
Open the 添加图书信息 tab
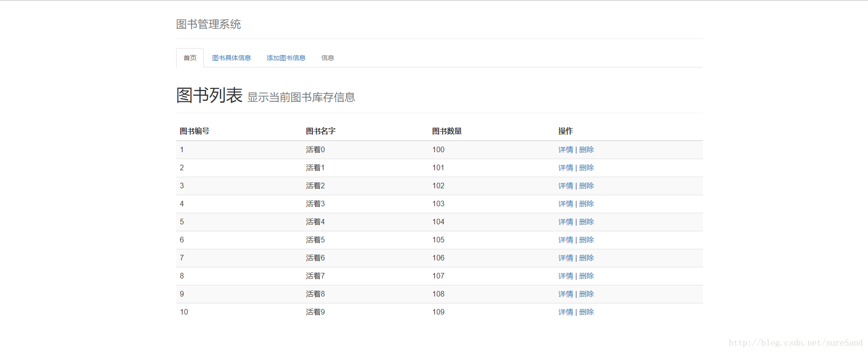tap(286, 58)
